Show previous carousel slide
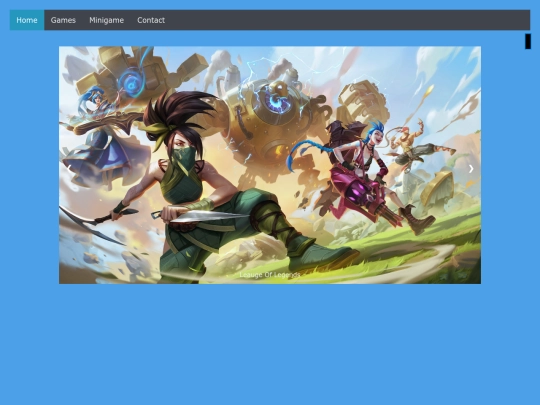This screenshot has height=405, width=540. (69, 168)
